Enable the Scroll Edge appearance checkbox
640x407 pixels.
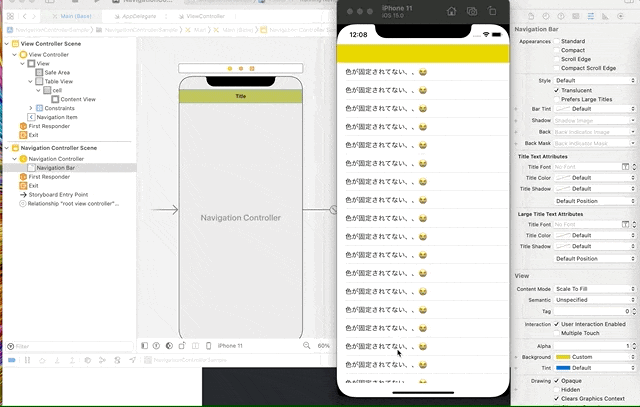556,59
